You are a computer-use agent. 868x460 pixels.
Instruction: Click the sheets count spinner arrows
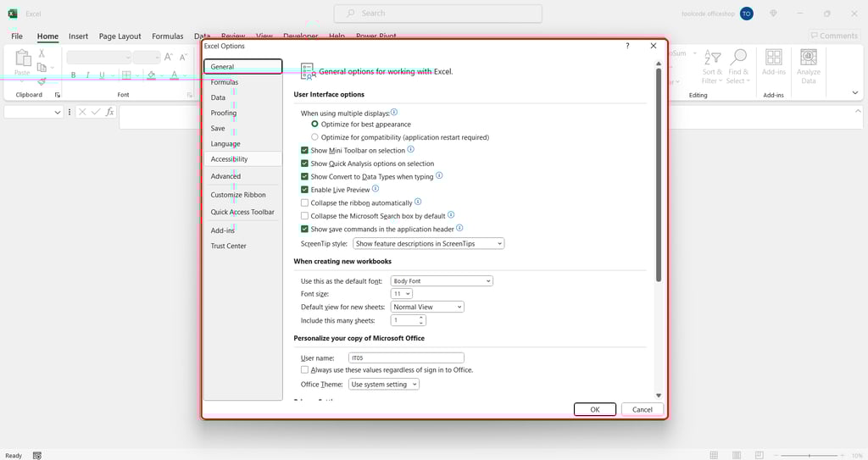coord(421,320)
